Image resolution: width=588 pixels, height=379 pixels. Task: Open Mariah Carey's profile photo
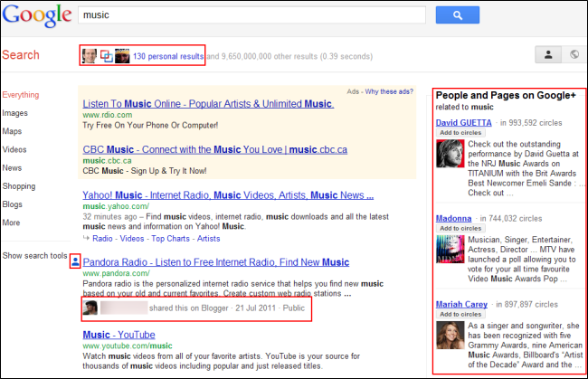coord(450,336)
